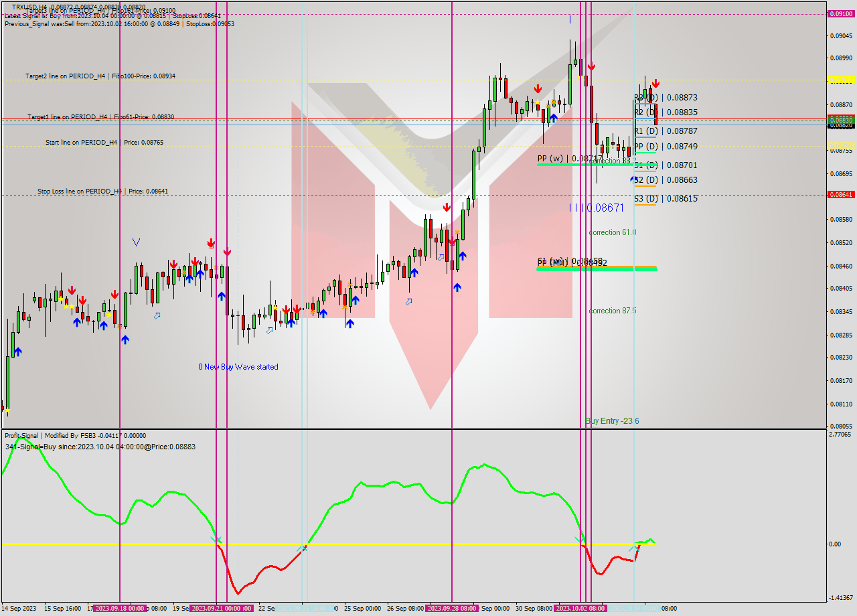
Task: Click the Stop Loss line Price 0.08641 label
Action: (x=103, y=191)
